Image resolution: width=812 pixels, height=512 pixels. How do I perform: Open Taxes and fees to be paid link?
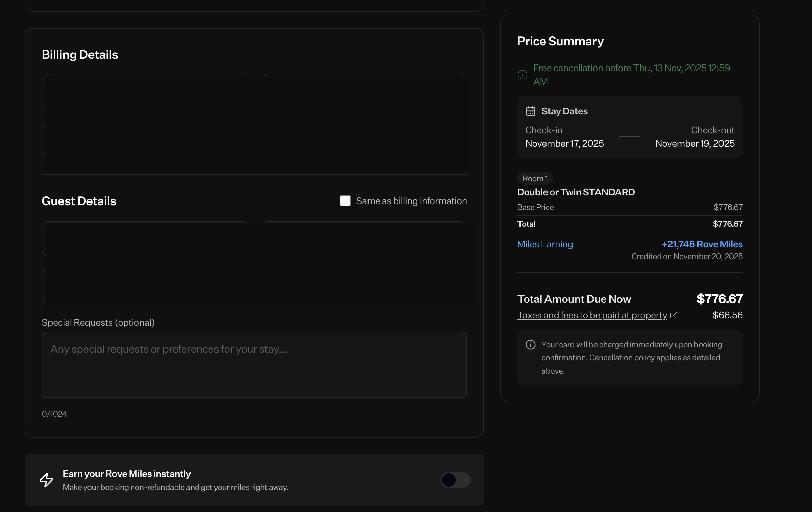pyautogui.click(x=592, y=315)
